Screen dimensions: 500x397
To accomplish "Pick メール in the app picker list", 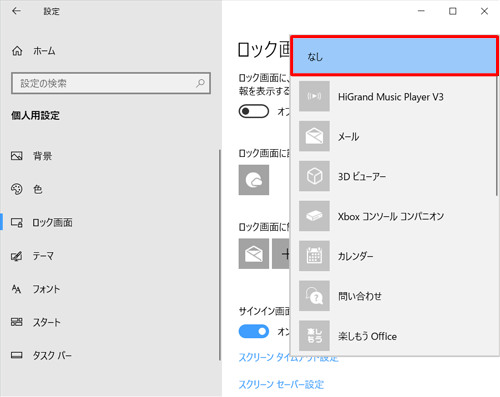I will point(394,136).
